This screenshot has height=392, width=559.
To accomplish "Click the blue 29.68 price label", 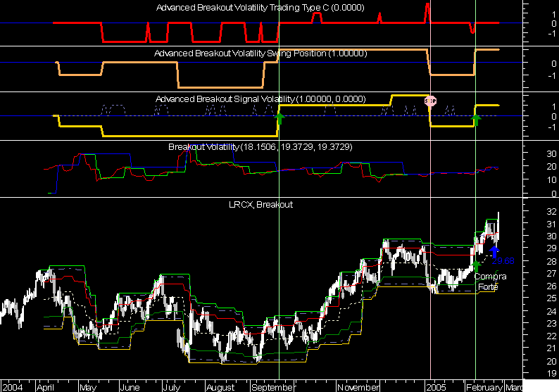I will [x=503, y=261].
